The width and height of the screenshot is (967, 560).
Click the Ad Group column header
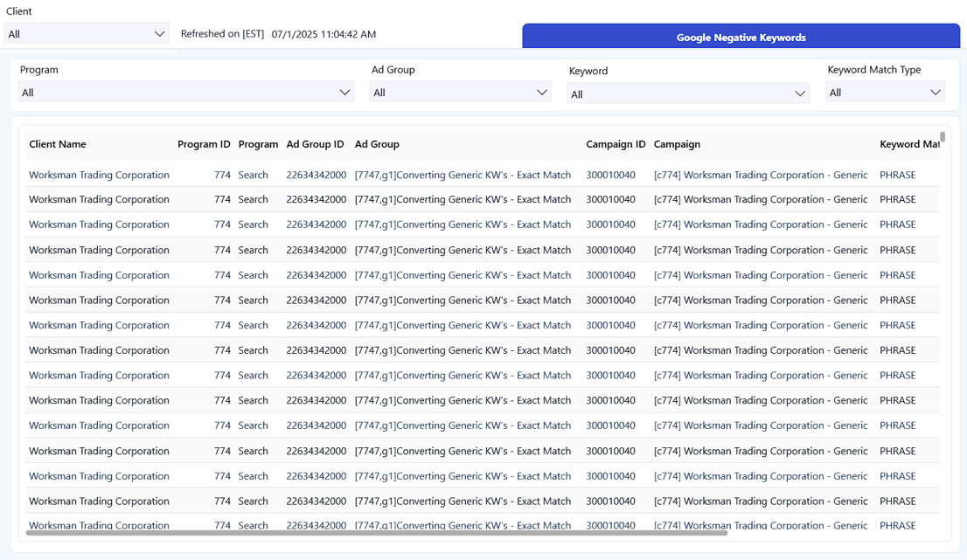tap(377, 144)
